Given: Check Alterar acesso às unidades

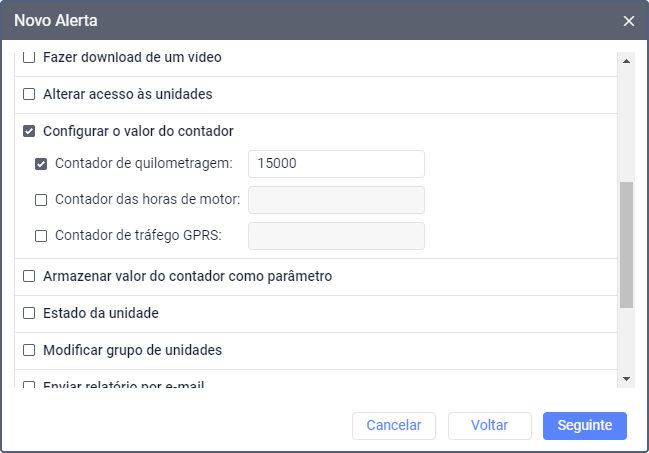Looking at the screenshot, I should click(x=29, y=95).
